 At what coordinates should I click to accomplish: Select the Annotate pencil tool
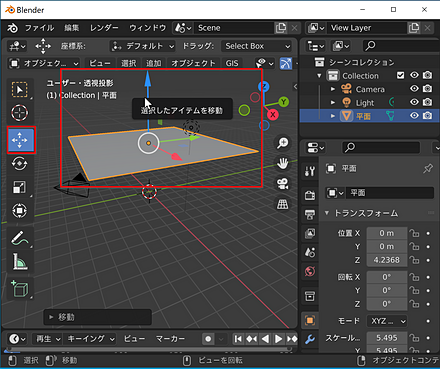[x=20, y=238]
